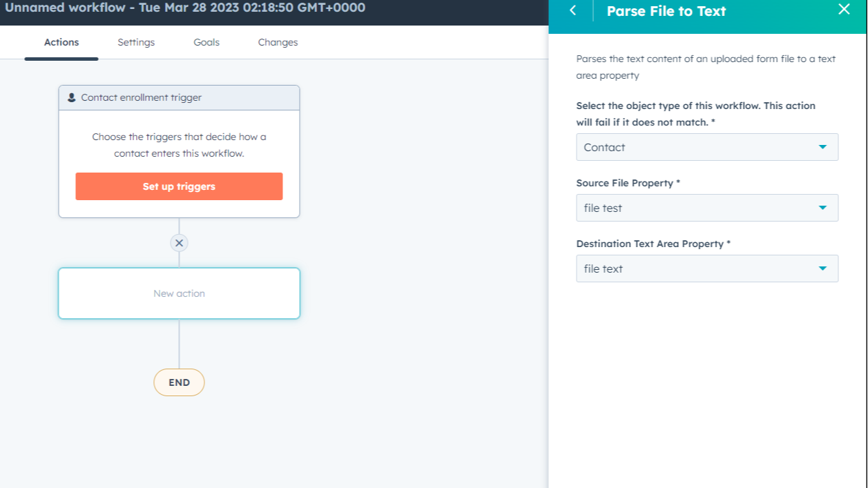Click the Contact enrollment trigger header
The width and height of the screenshot is (868, 488).
pyautogui.click(x=179, y=98)
